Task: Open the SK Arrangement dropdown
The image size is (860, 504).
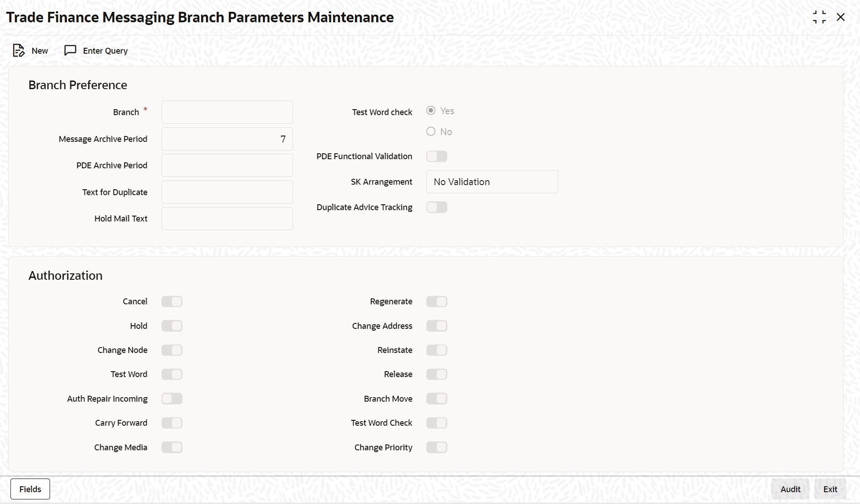Action: 492,181
